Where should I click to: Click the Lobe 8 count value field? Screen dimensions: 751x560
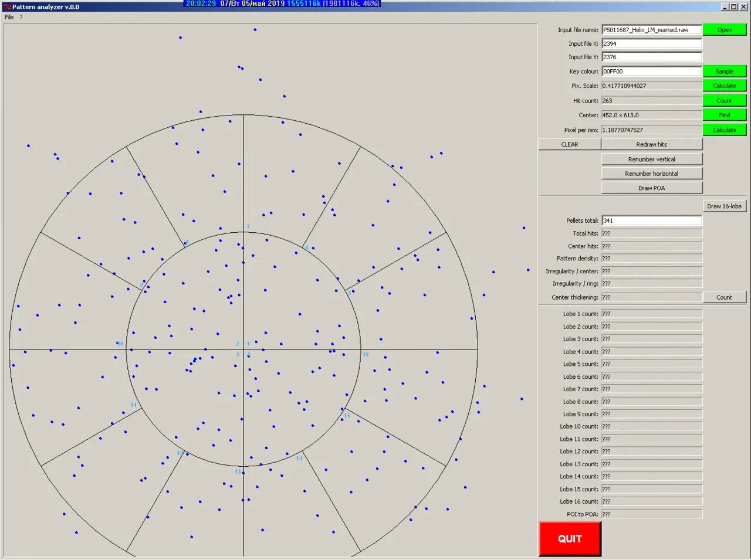coord(652,402)
